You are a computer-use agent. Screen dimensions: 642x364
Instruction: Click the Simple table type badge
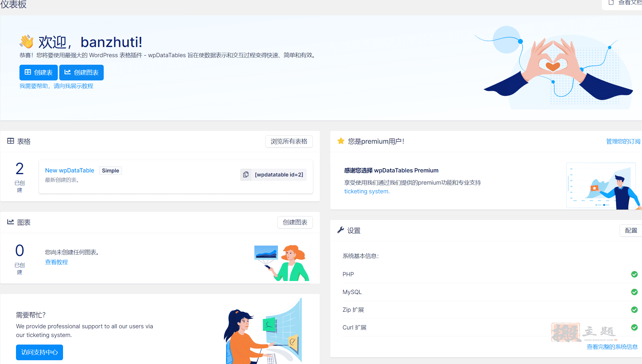(110, 170)
